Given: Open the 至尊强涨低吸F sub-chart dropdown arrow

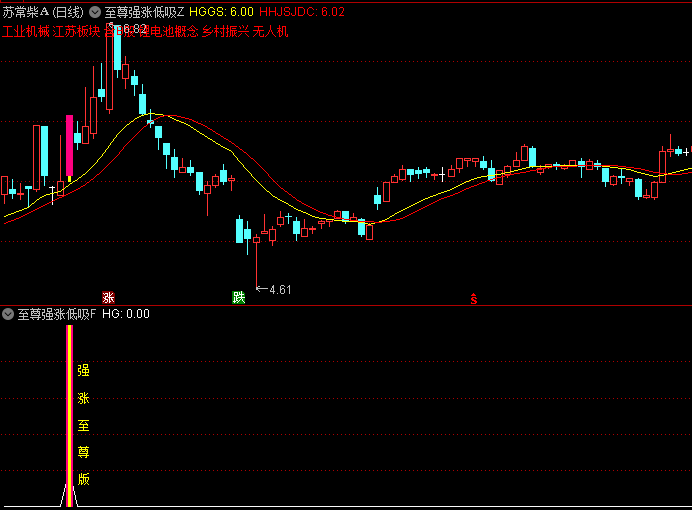Looking at the screenshot, I should coord(8,314).
